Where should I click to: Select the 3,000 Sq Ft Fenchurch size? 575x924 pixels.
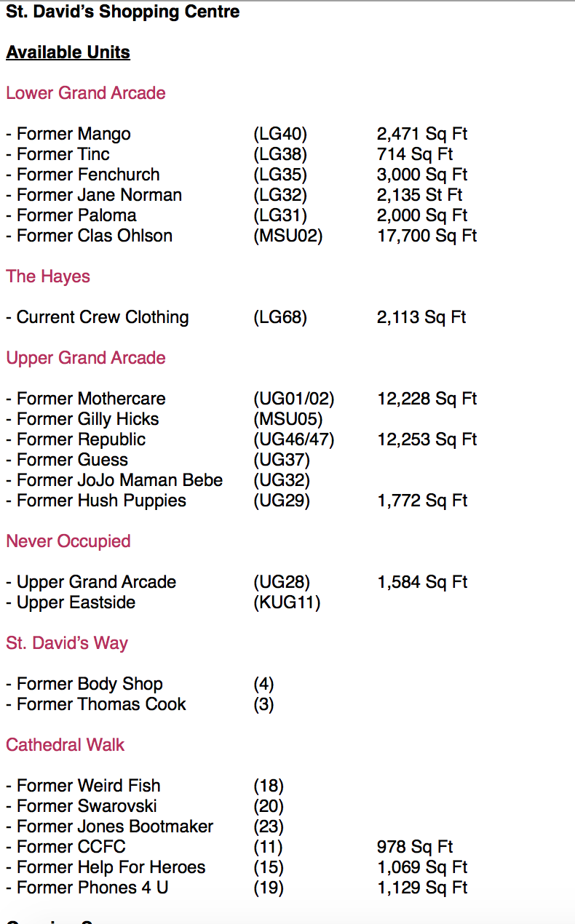click(422, 175)
